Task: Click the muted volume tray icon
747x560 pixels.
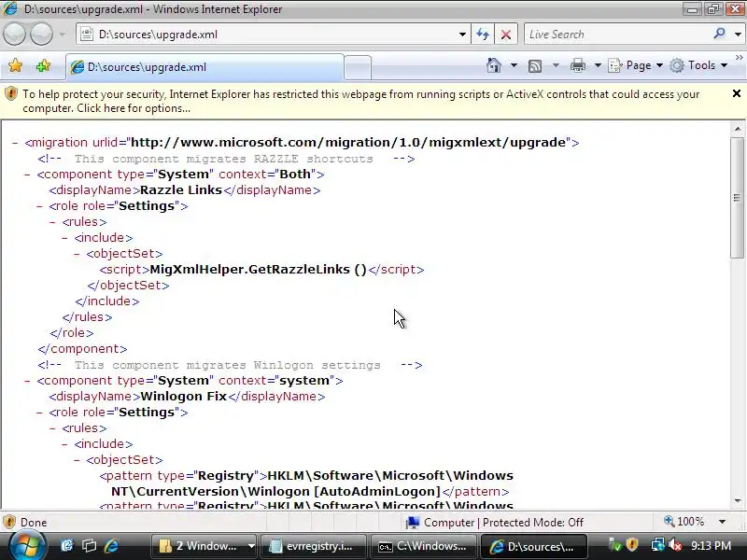Action: (675, 545)
